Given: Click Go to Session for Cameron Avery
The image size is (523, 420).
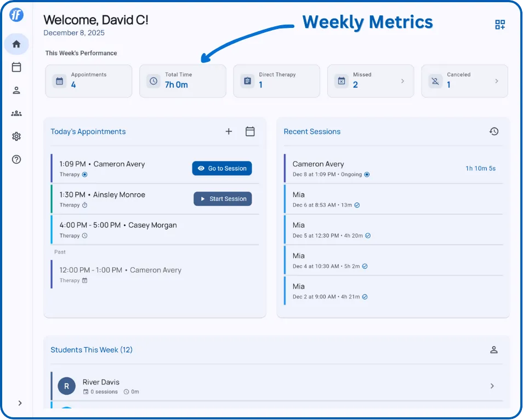Looking at the screenshot, I should 221,168.
